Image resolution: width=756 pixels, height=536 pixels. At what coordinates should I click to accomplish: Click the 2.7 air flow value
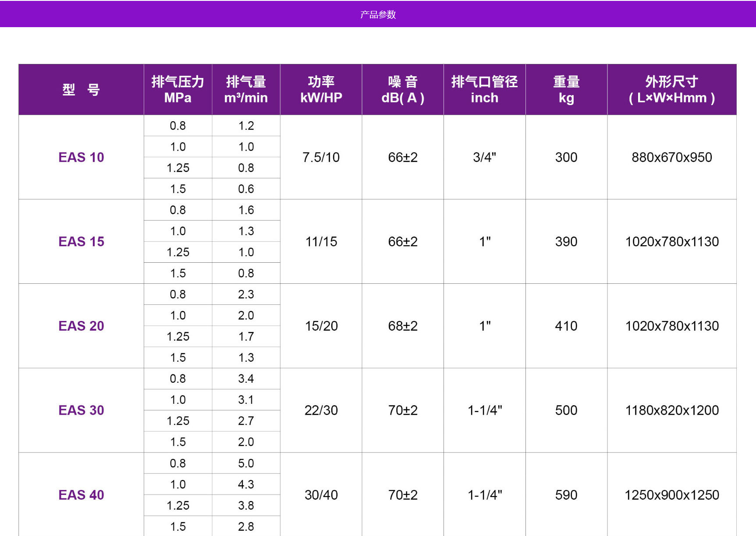click(x=246, y=420)
